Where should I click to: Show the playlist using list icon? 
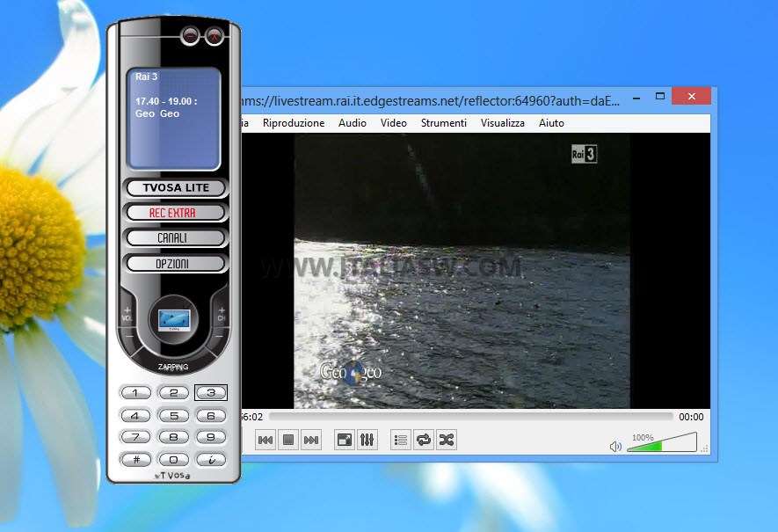click(401, 440)
